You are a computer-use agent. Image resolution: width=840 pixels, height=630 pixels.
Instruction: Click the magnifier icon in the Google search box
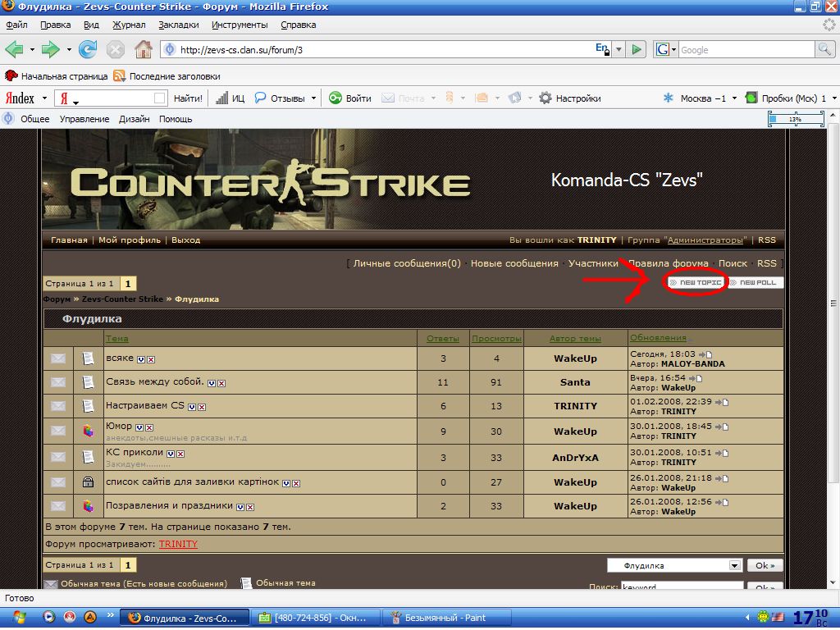point(824,50)
